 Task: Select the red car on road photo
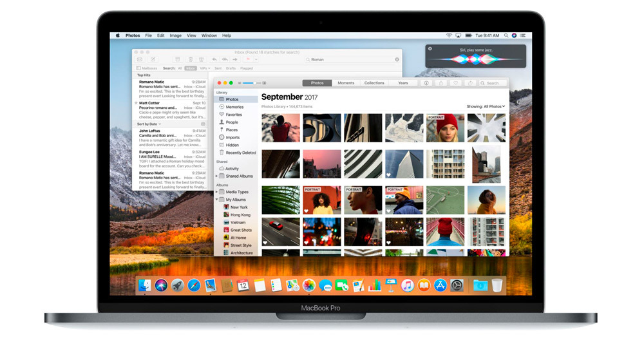pos(281,232)
